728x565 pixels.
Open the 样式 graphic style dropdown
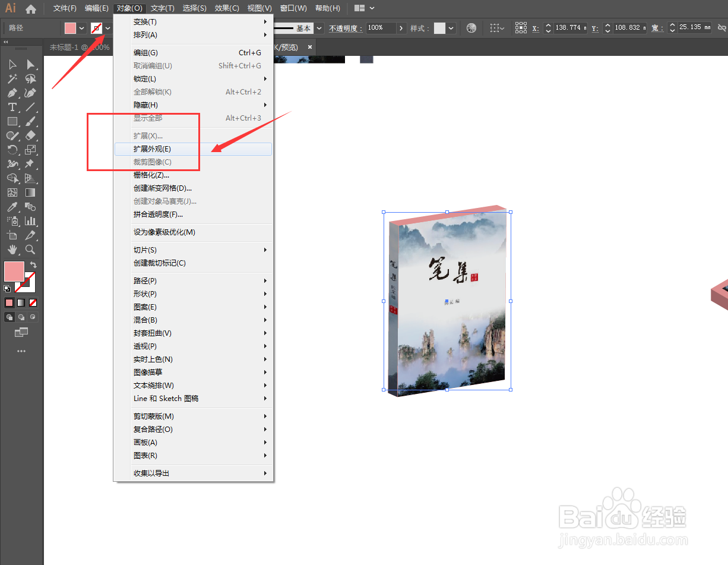(452, 28)
